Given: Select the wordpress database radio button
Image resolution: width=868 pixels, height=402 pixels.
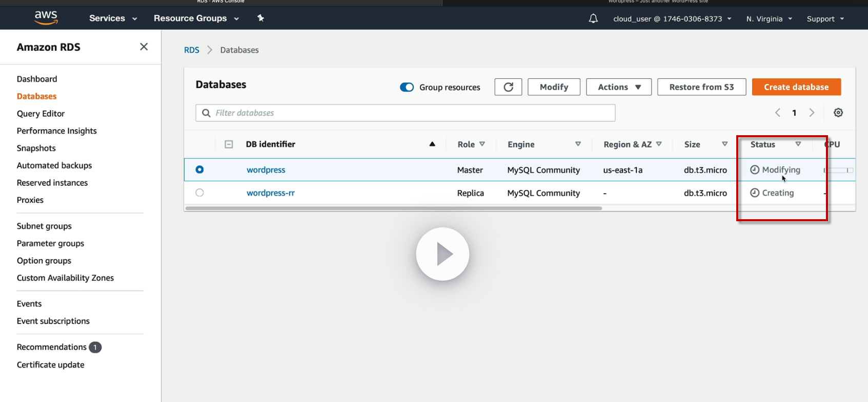Looking at the screenshot, I should pyautogui.click(x=200, y=170).
